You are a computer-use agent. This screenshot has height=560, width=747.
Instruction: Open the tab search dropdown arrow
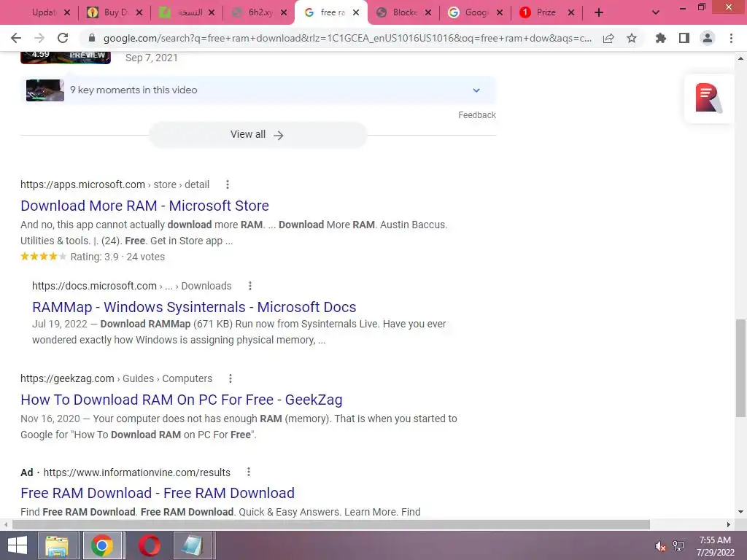pyautogui.click(x=656, y=13)
